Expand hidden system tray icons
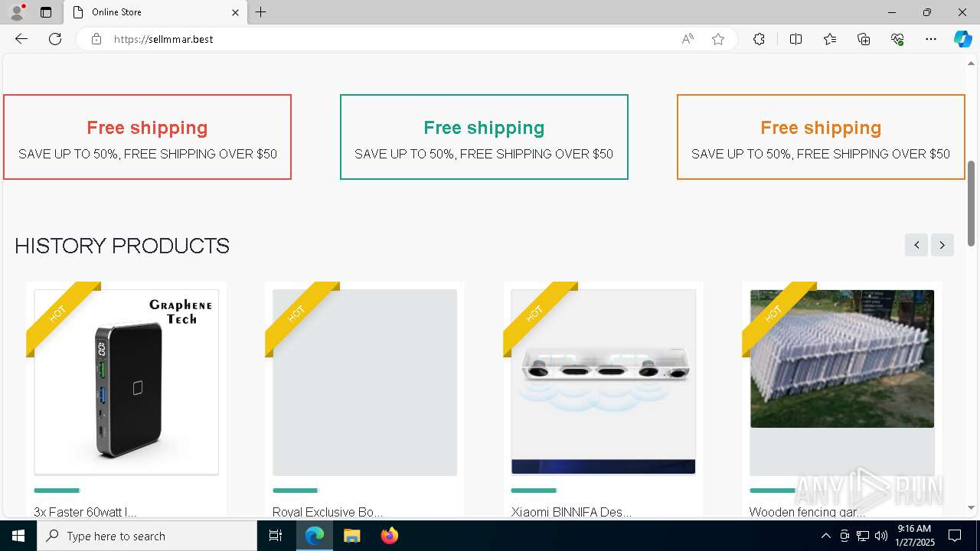 point(825,536)
